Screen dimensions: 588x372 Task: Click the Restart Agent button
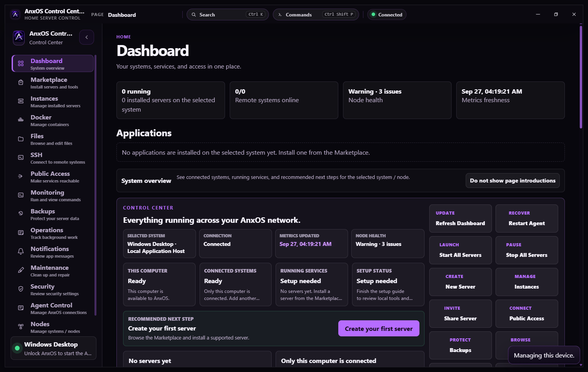coord(527,219)
